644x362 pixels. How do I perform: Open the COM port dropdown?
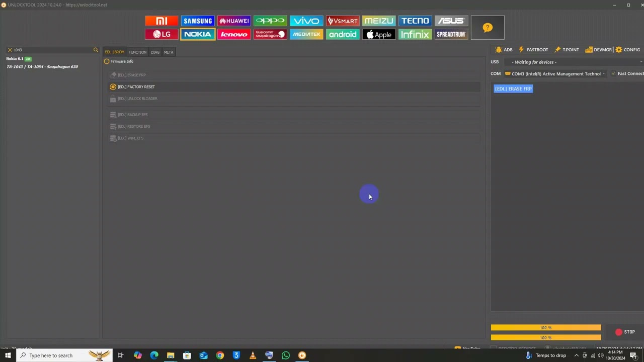click(555, 74)
